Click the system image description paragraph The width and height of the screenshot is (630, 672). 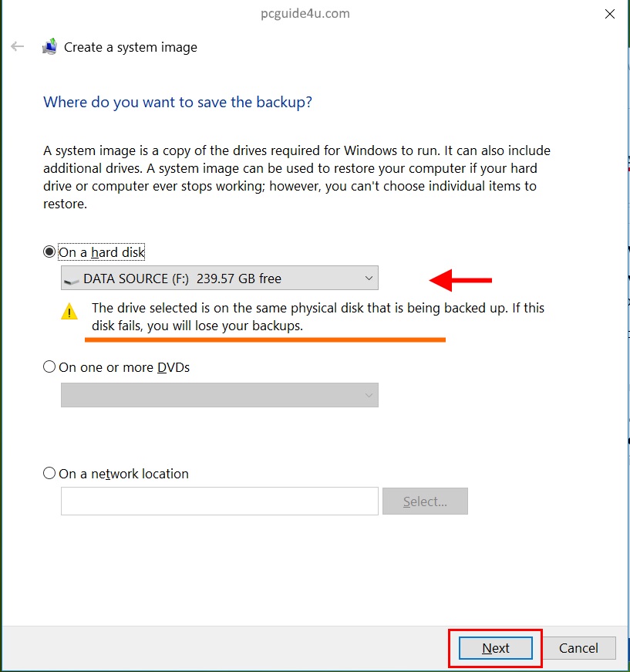click(297, 177)
